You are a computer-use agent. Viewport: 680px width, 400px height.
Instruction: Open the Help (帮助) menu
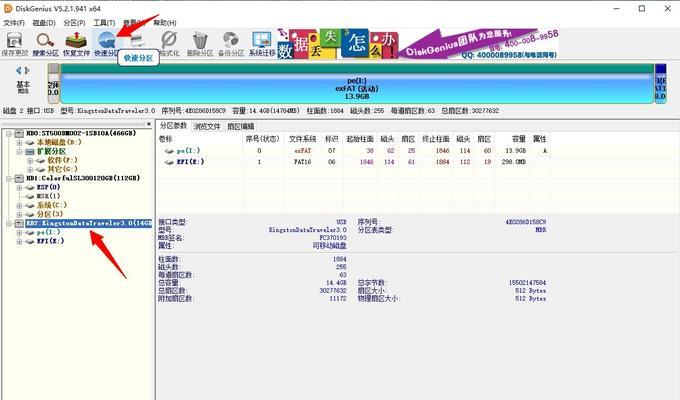[165, 23]
